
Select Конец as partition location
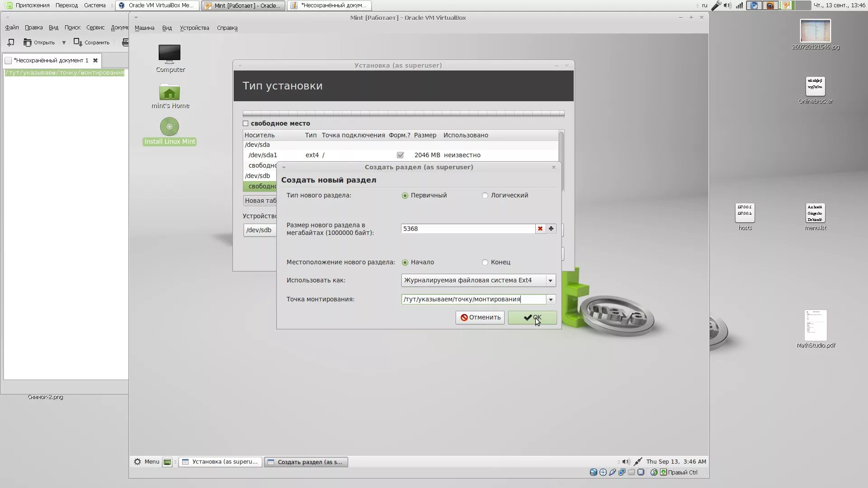point(485,263)
